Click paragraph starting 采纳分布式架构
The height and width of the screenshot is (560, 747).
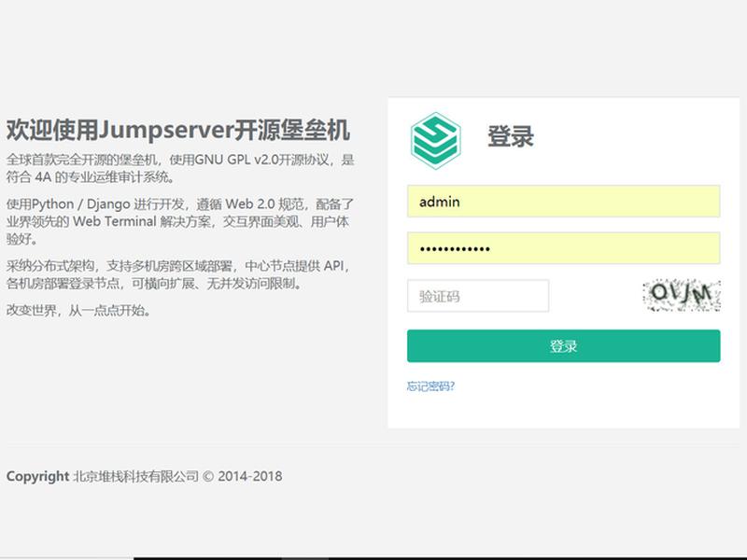coord(178,274)
